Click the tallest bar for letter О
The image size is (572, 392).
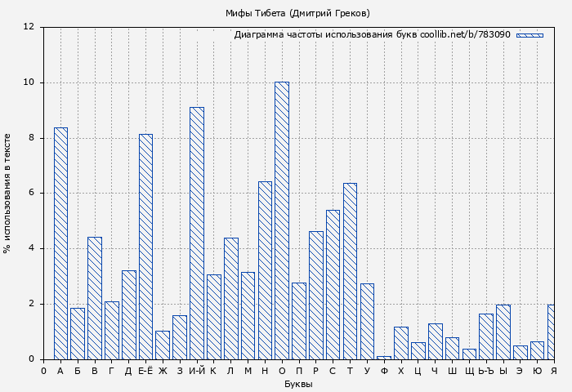click(x=281, y=220)
